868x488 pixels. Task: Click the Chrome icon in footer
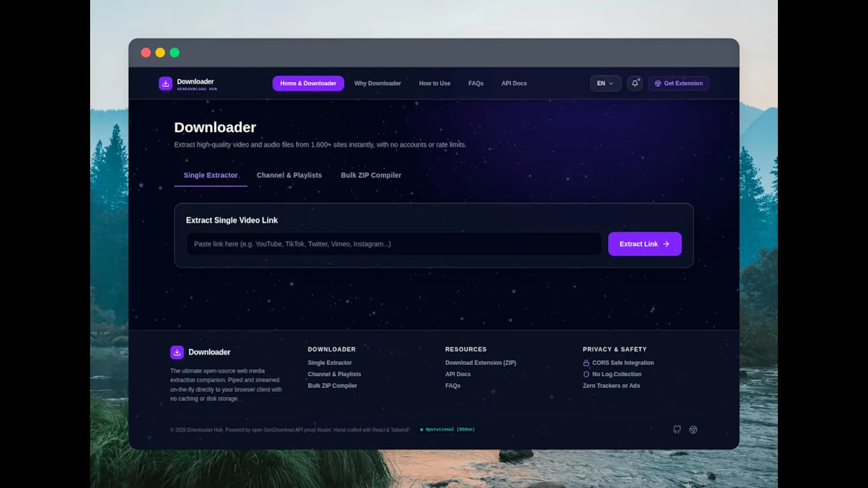click(693, 429)
